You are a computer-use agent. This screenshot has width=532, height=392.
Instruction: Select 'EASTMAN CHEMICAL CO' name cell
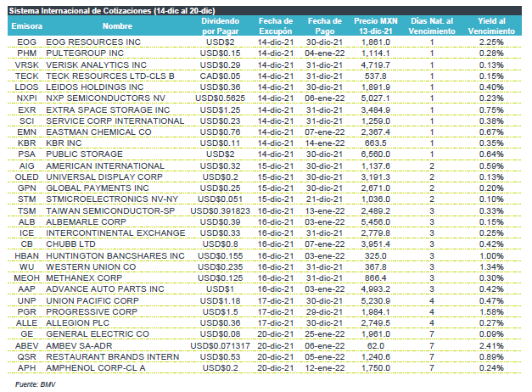pyautogui.click(x=98, y=132)
